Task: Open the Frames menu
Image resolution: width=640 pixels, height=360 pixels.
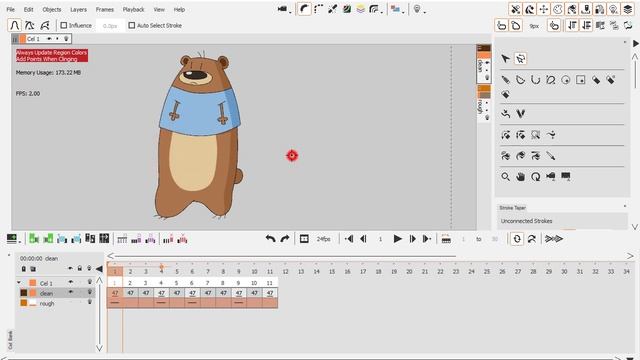Action: tap(104, 9)
